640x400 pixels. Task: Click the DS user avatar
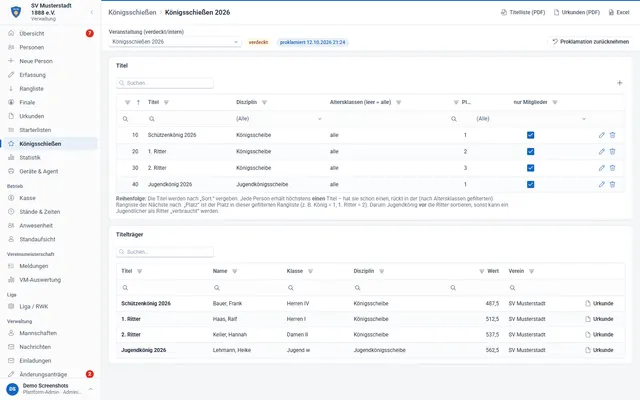(x=12, y=389)
